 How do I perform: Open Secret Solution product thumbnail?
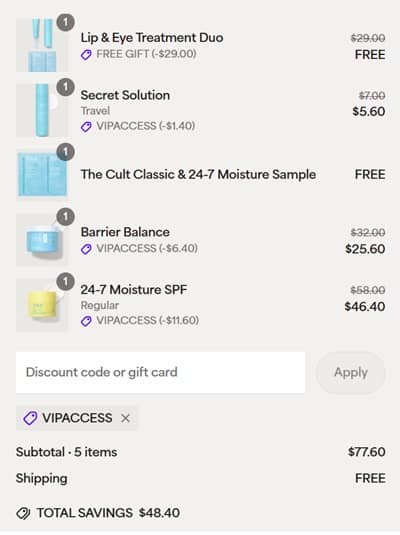tap(42, 110)
